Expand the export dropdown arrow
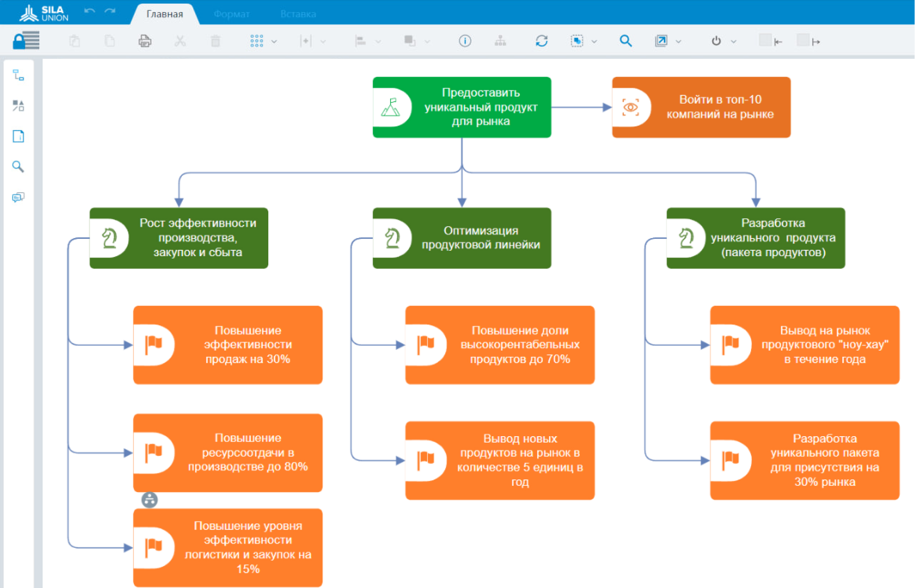This screenshot has width=915, height=588. tap(678, 42)
